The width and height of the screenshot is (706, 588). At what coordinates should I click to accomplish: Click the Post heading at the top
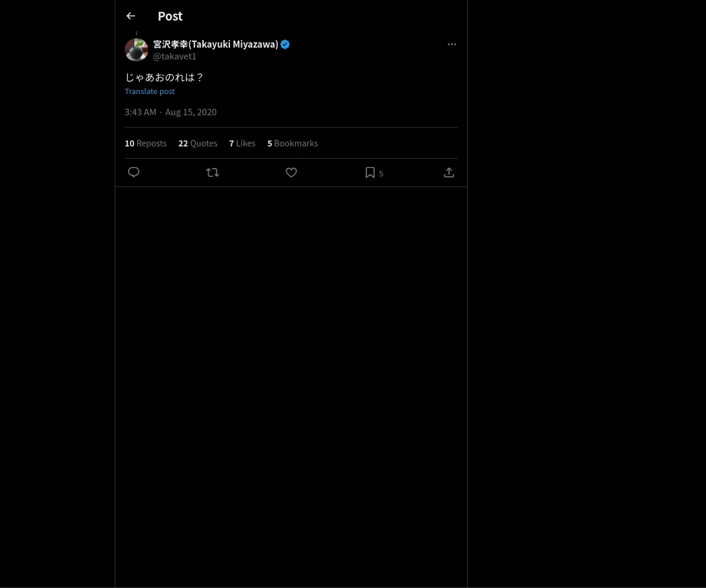click(170, 16)
